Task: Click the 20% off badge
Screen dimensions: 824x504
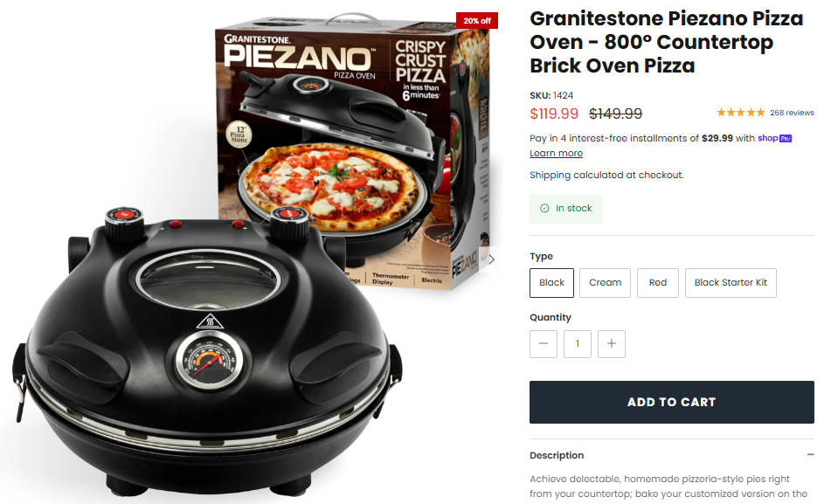Action: [476, 20]
